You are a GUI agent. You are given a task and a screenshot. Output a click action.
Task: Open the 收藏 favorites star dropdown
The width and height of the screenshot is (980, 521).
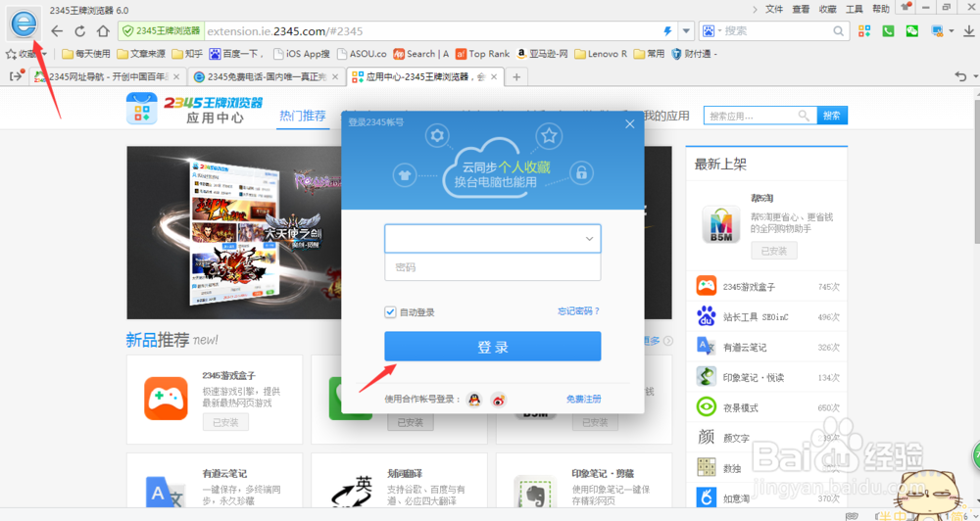point(26,54)
